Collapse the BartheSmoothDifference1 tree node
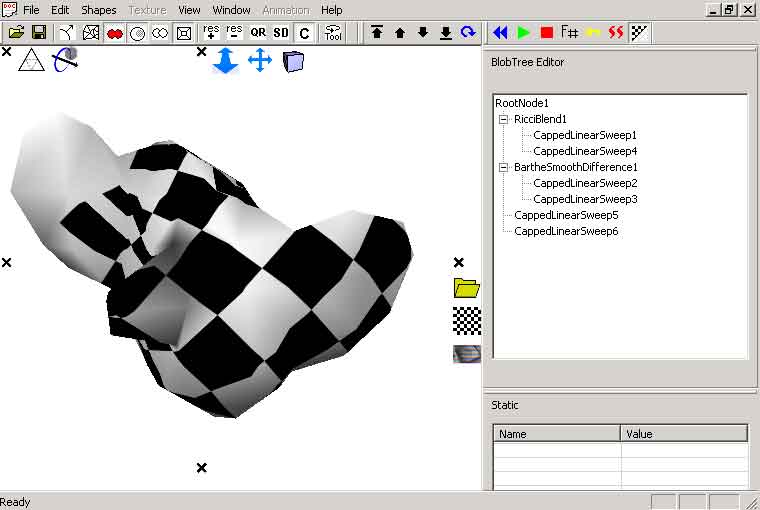The width and height of the screenshot is (760, 510). click(504, 167)
